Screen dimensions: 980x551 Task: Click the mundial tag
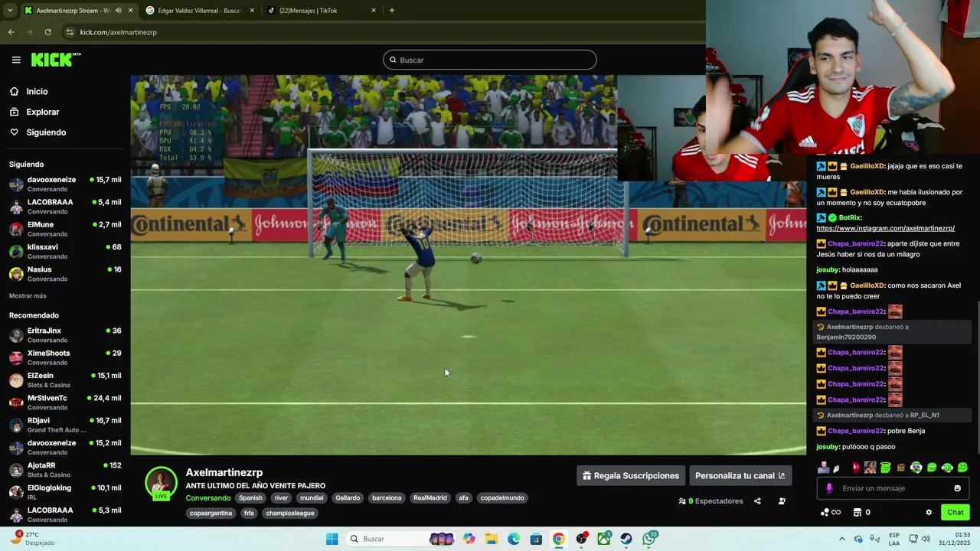[312, 497]
